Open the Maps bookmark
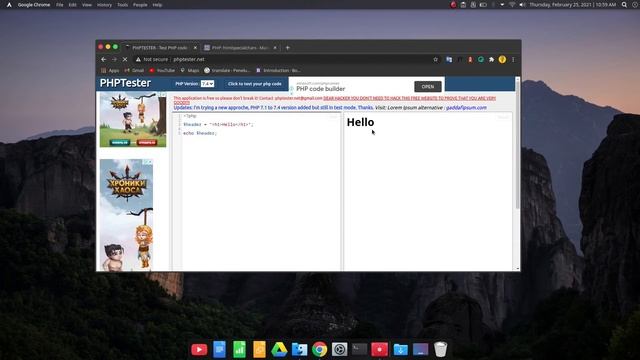This screenshot has height=360, width=640. [x=190, y=71]
